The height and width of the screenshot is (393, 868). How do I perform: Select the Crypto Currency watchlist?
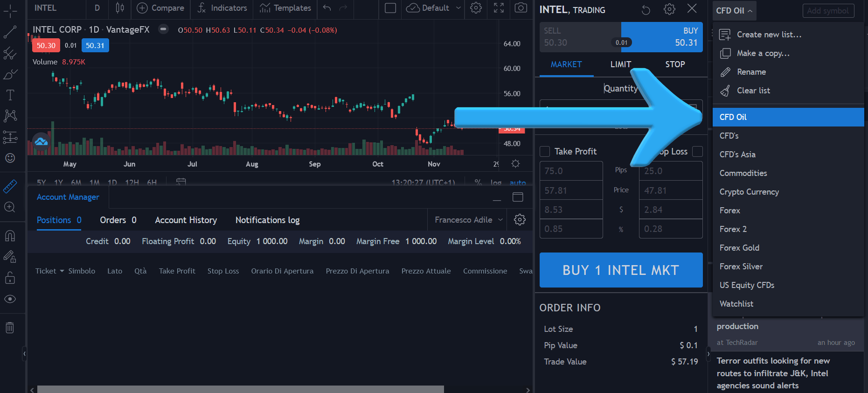(x=788, y=192)
